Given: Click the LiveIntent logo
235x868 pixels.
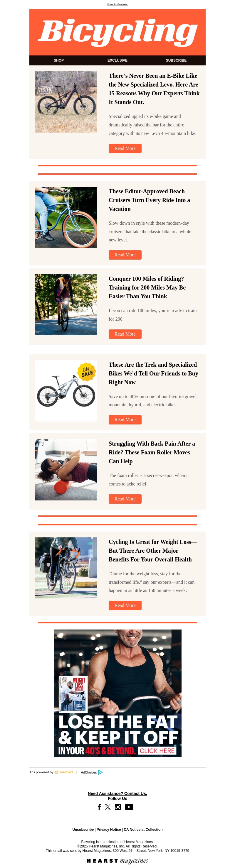Looking at the screenshot, I should pyautogui.click(x=64, y=772).
